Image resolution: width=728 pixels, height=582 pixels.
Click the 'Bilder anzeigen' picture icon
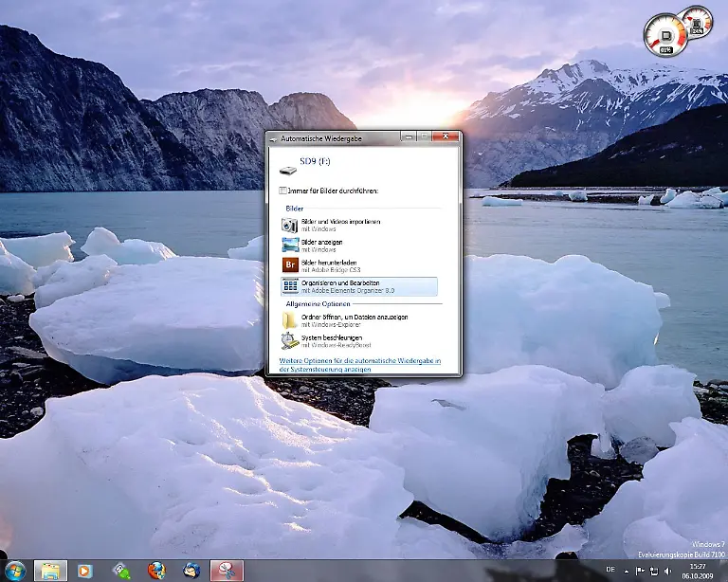pos(289,245)
